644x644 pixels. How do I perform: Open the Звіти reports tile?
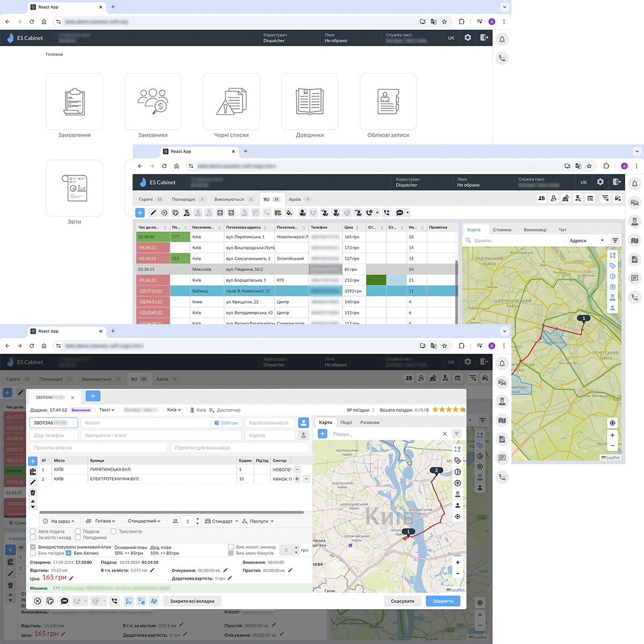coord(74,188)
